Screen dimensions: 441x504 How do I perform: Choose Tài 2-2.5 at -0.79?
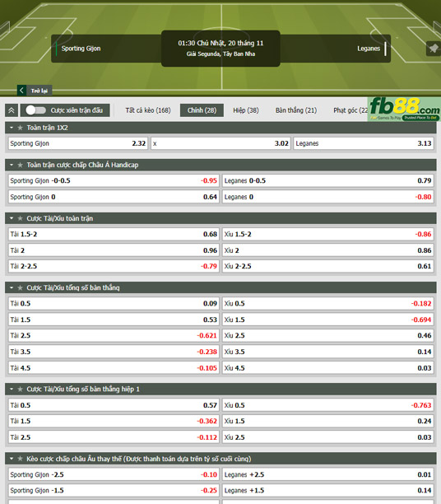click(x=114, y=266)
